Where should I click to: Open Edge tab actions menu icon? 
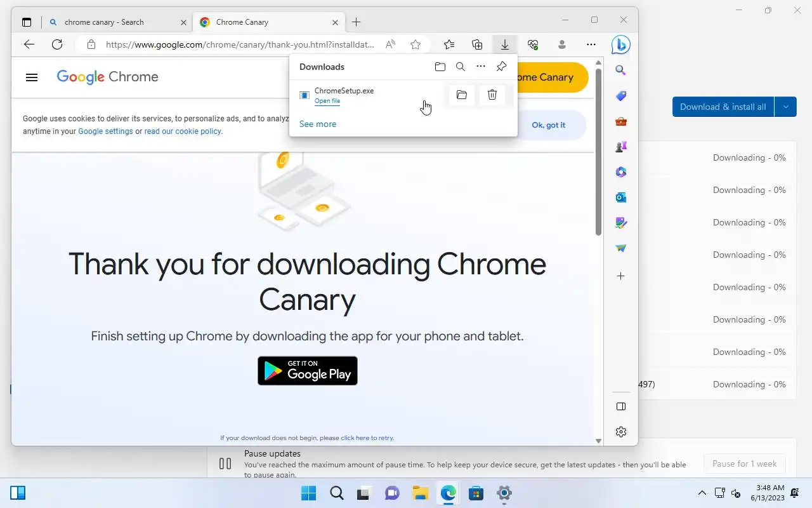pyautogui.click(x=27, y=22)
